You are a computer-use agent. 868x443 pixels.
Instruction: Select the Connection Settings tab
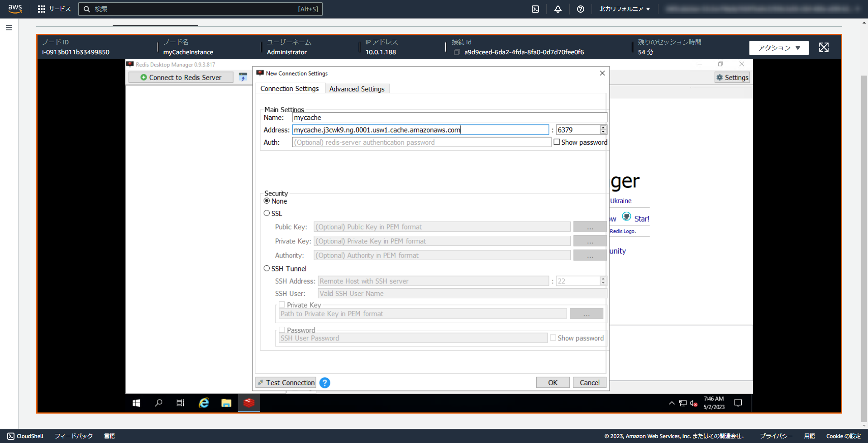(x=289, y=88)
